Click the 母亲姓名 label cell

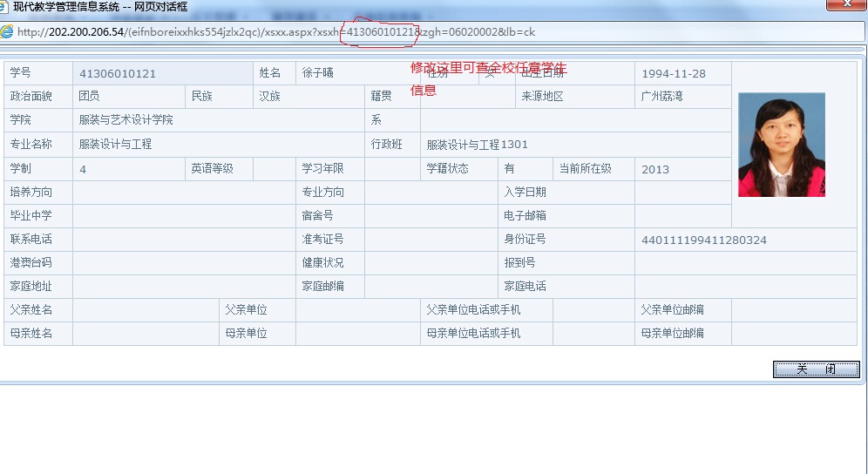tap(38, 334)
